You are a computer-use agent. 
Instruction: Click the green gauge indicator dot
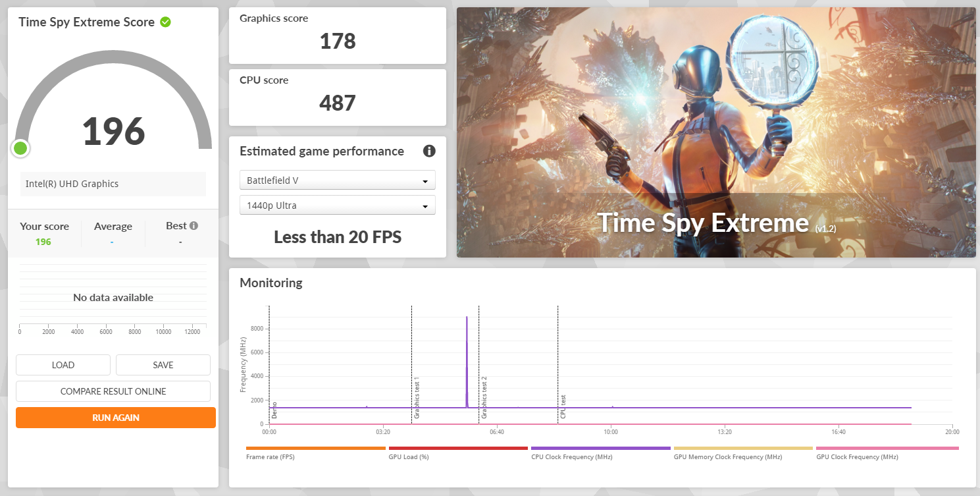[x=20, y=148]
